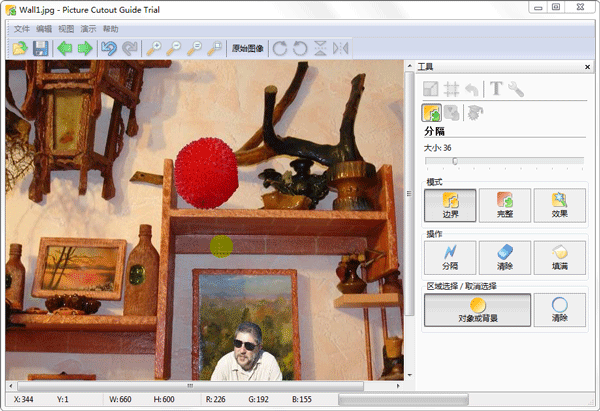Rotate the image clockwise

280,48
